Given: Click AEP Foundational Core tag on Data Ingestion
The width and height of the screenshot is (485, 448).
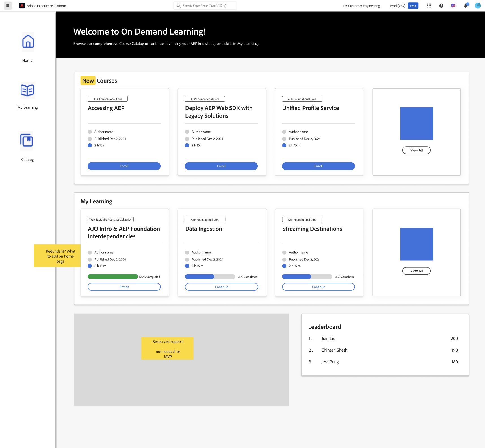Looking at the screenshot, I should coord(205,219).
